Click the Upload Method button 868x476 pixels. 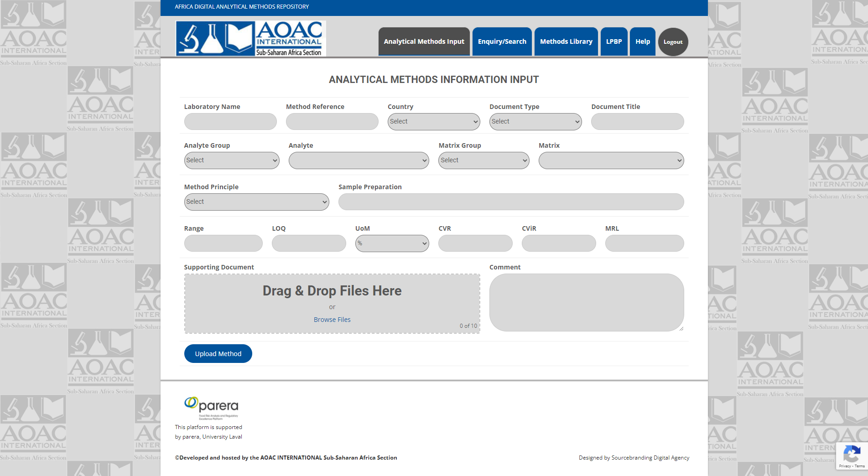[x=218, y=354]
